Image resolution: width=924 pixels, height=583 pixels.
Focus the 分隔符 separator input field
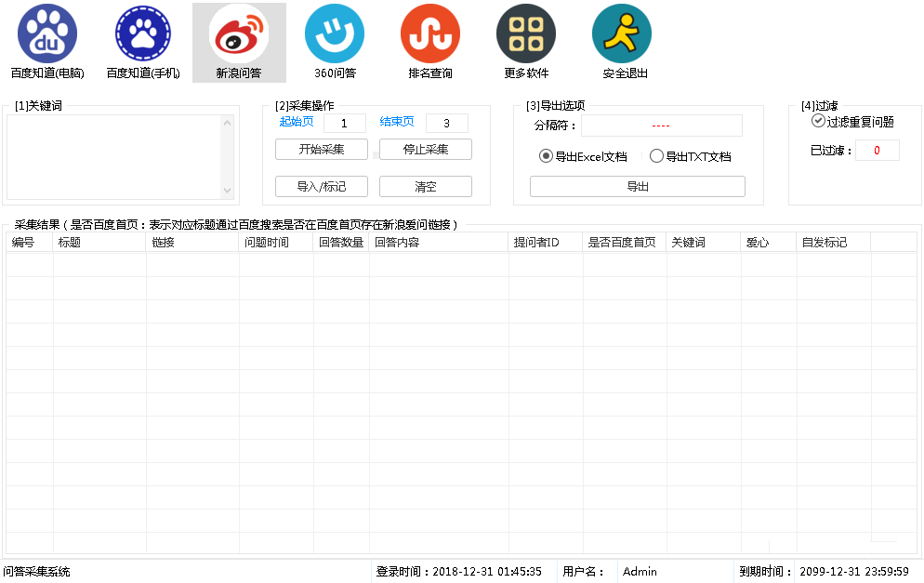[662, 126]
